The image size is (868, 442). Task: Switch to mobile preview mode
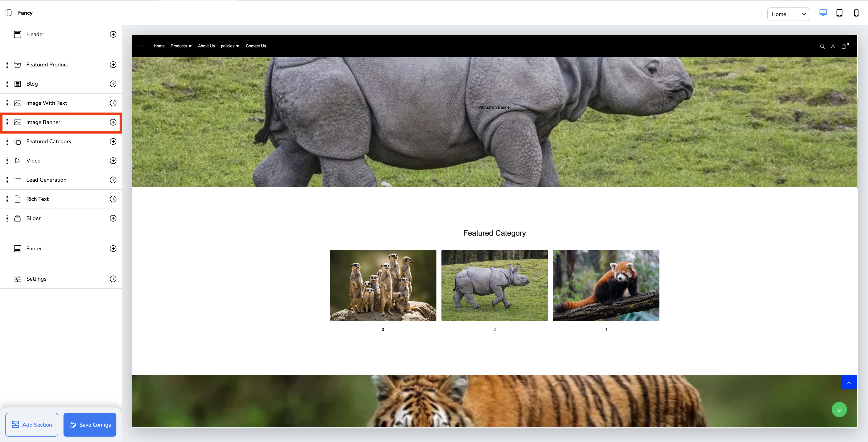[x=856, y=13]
